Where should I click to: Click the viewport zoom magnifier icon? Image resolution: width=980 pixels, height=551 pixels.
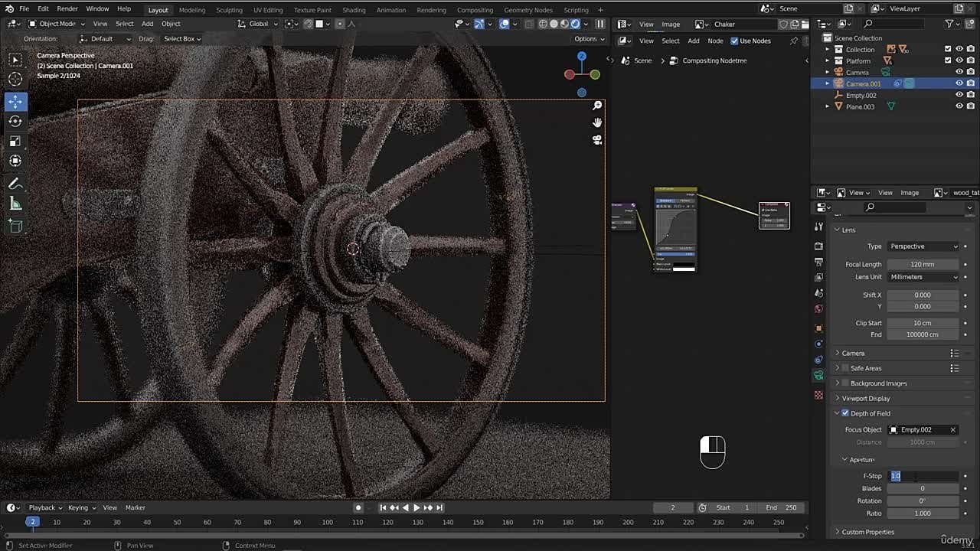(597, 106)
